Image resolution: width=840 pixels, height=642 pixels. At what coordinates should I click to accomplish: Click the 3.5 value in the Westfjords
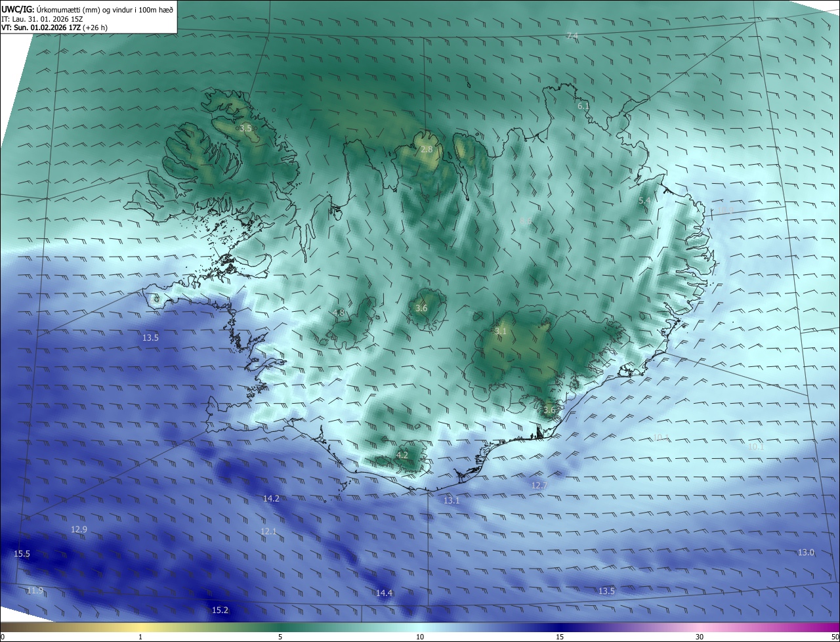click(x=245, y=128)
